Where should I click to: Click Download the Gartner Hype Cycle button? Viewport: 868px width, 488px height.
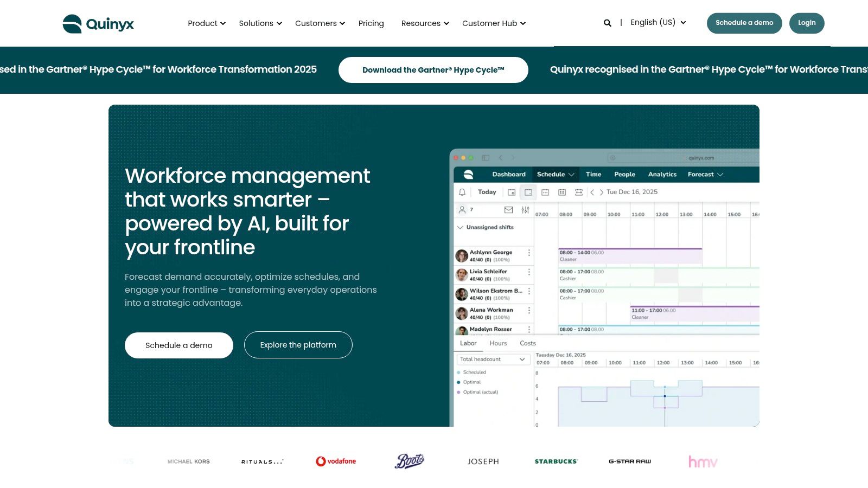click(433, 70)
